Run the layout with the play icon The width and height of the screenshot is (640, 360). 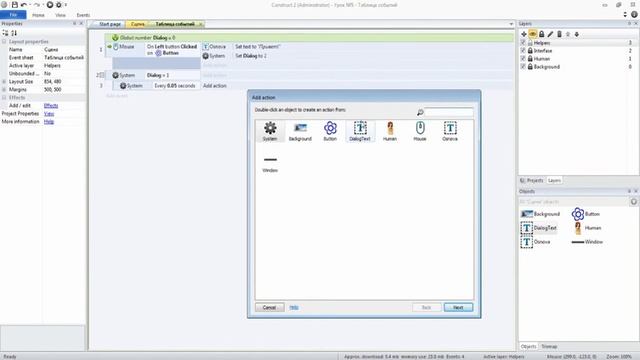50,5
